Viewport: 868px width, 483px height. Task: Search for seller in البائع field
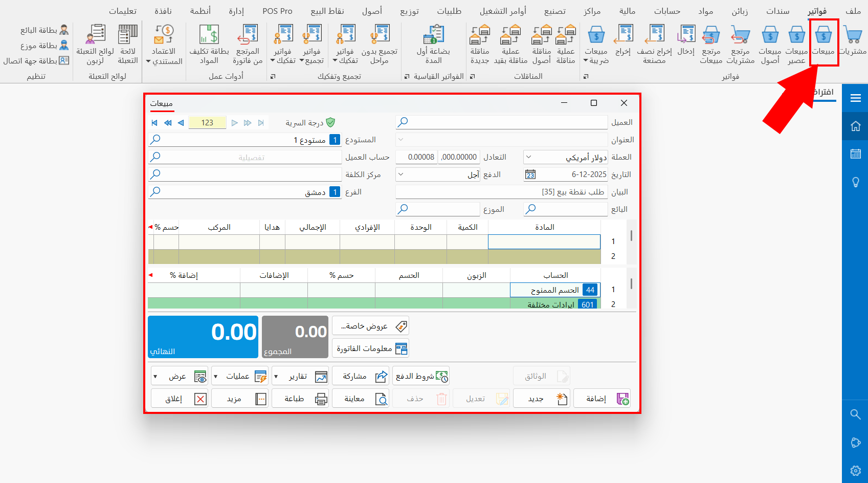point(531,209)
